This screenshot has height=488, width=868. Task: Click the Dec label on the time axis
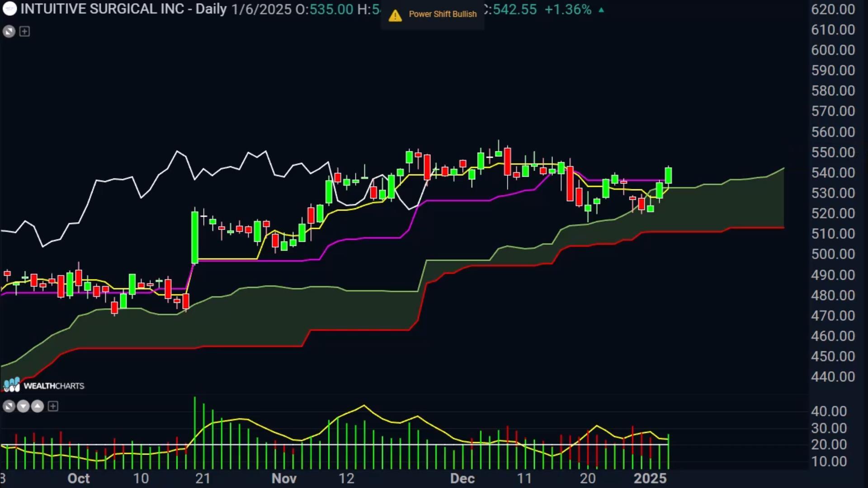click(x=462, y=478)
